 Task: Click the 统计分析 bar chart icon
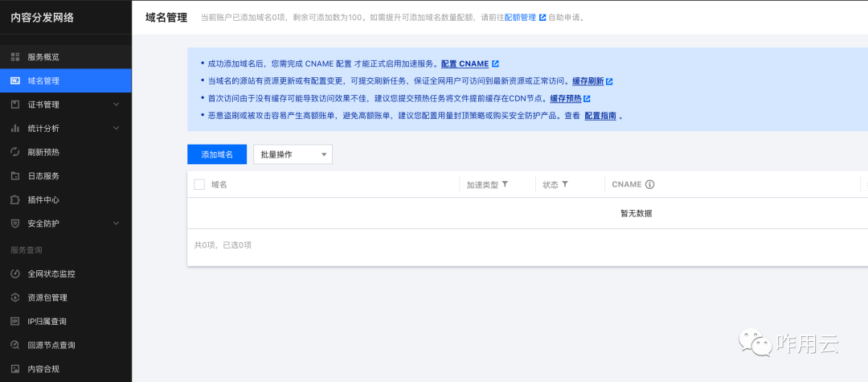15,129
